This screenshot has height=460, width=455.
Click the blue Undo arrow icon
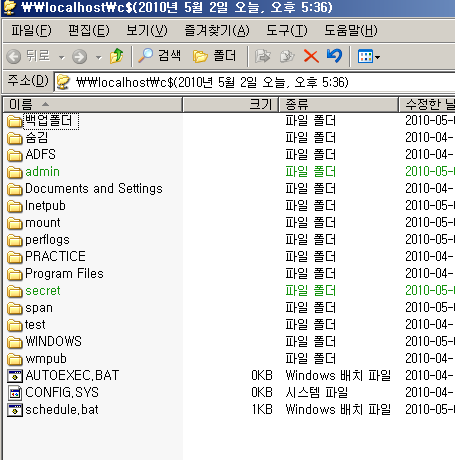pos(334,56)
